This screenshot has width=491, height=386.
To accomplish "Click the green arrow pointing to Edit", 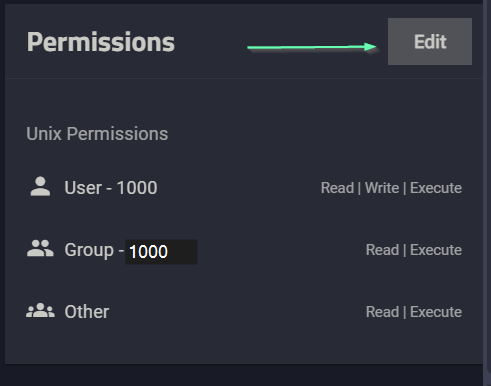I will [312, 48].
